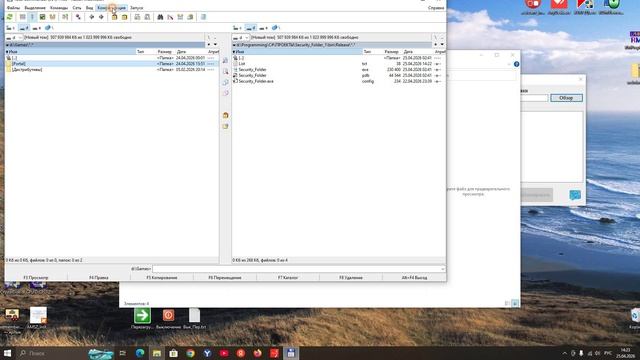Image resolution: width=640 pixels, height=360 pixels.
Task: Open Firefox from the taskbar
Action: click(258, 353)
